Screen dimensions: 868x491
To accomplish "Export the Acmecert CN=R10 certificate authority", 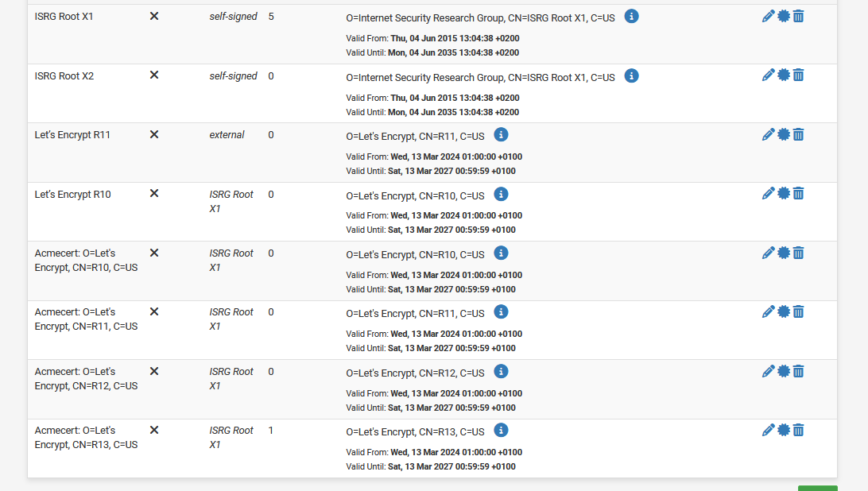I will tap(784, 253).
